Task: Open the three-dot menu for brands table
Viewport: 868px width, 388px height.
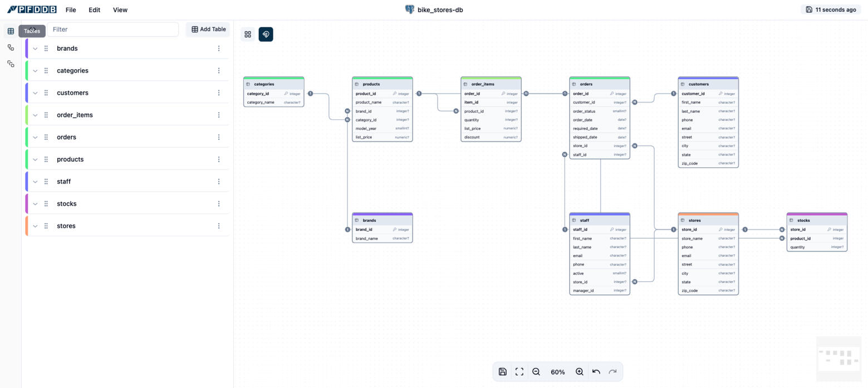Action: [219, 48]
